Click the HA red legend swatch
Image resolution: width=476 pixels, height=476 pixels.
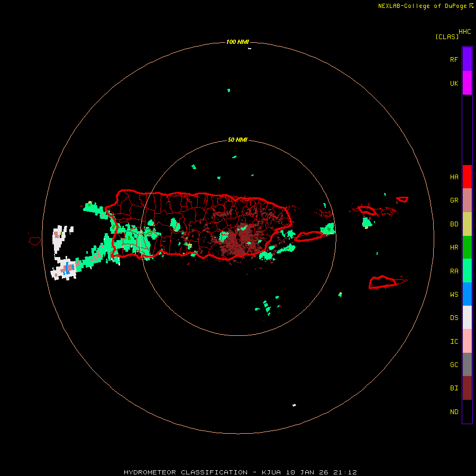[x=467, y=177]
